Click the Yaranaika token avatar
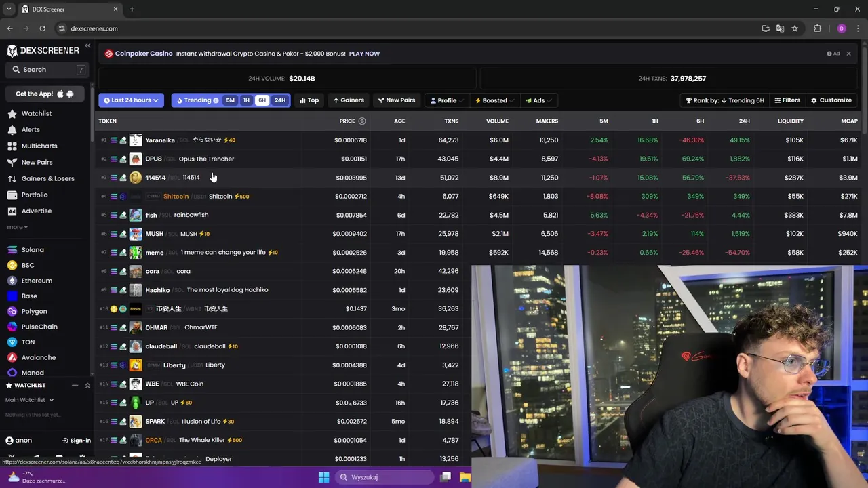This screenshot has width=868, height=488. (x=136, y=140)
